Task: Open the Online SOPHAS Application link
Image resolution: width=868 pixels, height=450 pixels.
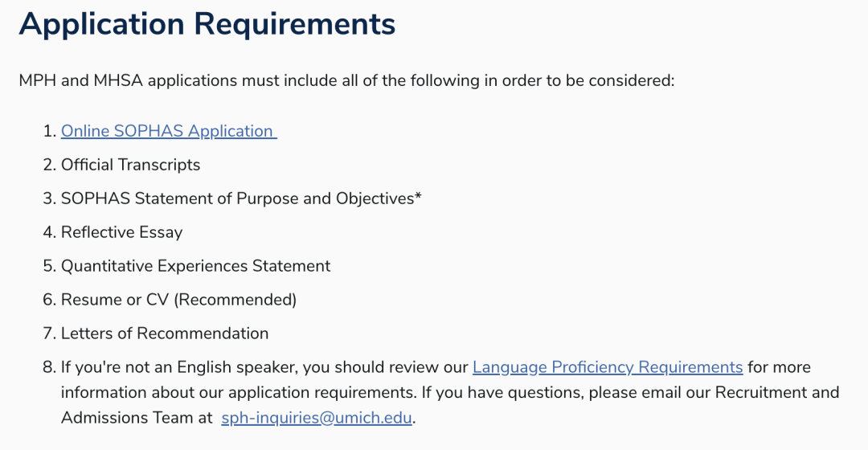Action: tap(169, 131)
